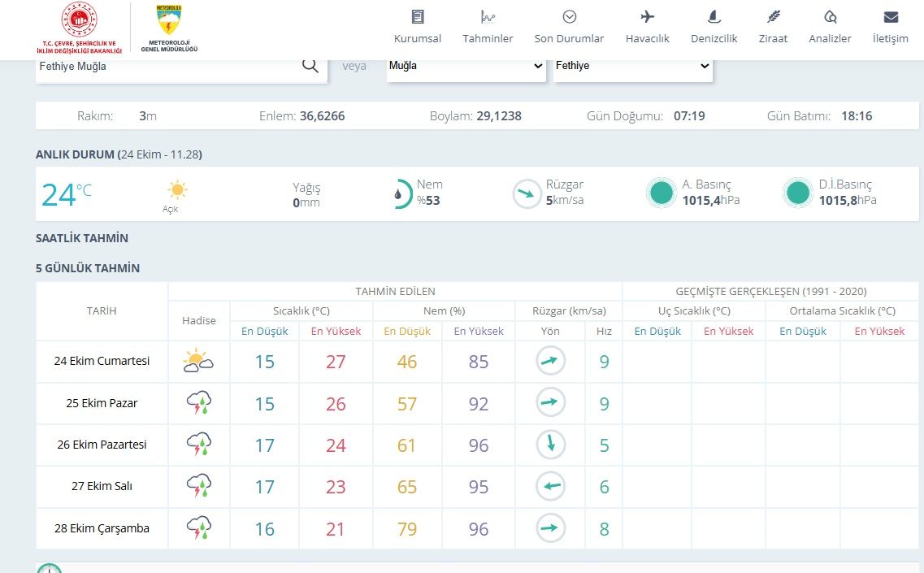Click the Meteoroloji Genel Müdürlüğü logo
The image size is (924, 573).
pyautogui.click(x=169, y=28)
